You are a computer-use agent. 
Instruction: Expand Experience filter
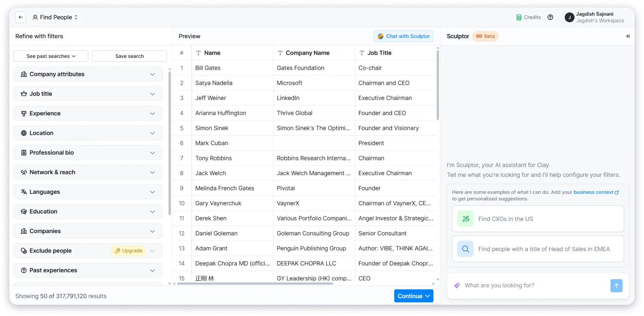tap(88, 113)
